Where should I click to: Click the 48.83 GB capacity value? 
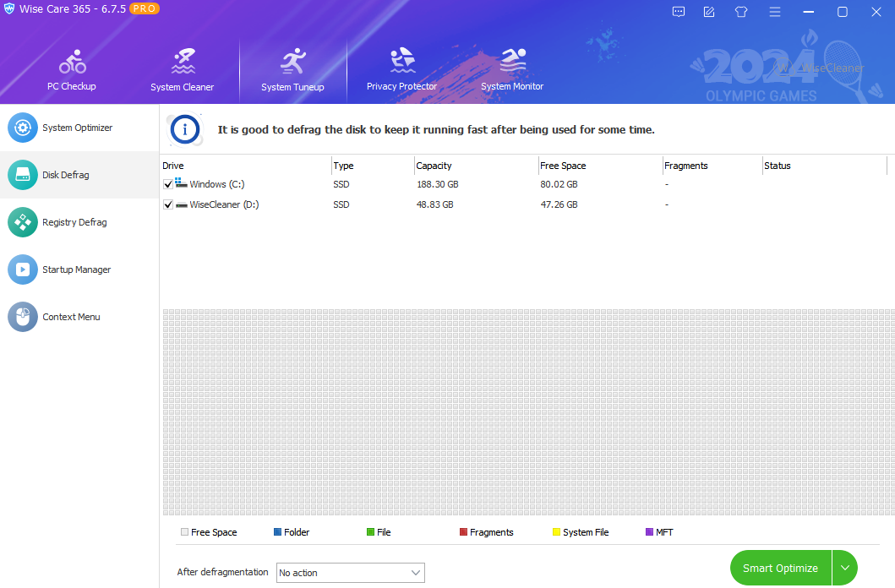point(435,204)
